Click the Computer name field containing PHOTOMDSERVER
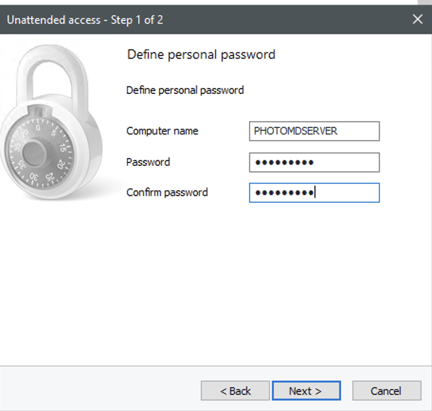432x411 pixels. coord(314,131)
